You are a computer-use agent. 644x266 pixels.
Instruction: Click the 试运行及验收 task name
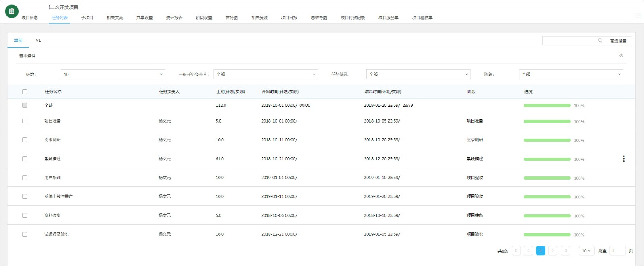[56, 234]
